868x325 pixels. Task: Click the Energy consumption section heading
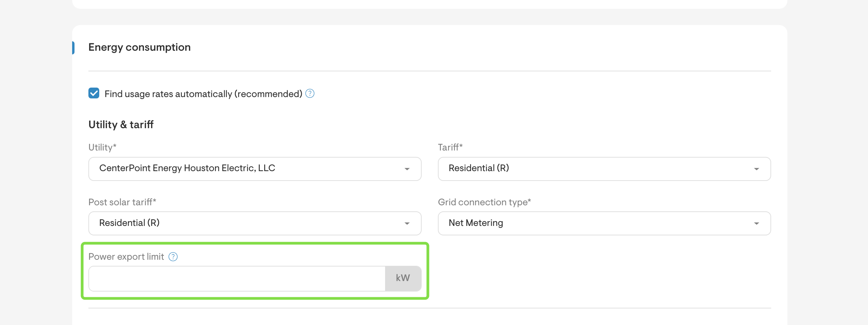(x=139, y=47)
